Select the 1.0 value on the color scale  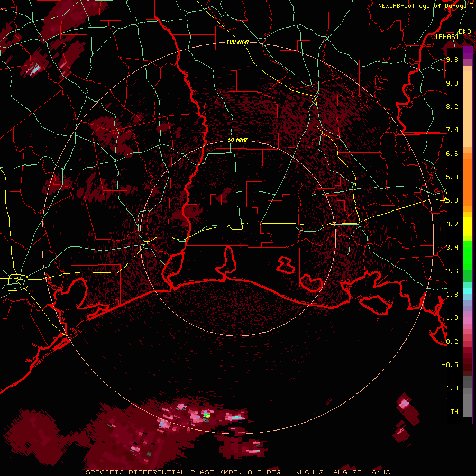click(x=452, y=317)
